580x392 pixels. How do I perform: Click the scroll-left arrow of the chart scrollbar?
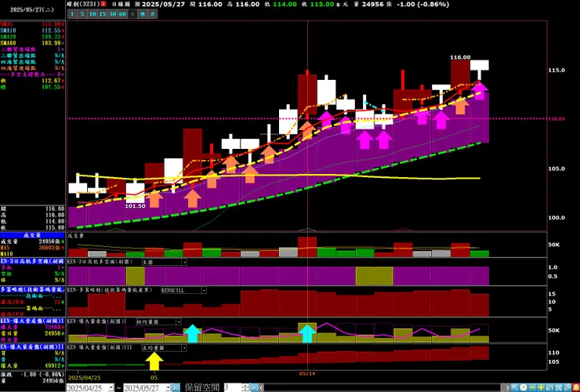pyautogui.click(x=262, y=387)
